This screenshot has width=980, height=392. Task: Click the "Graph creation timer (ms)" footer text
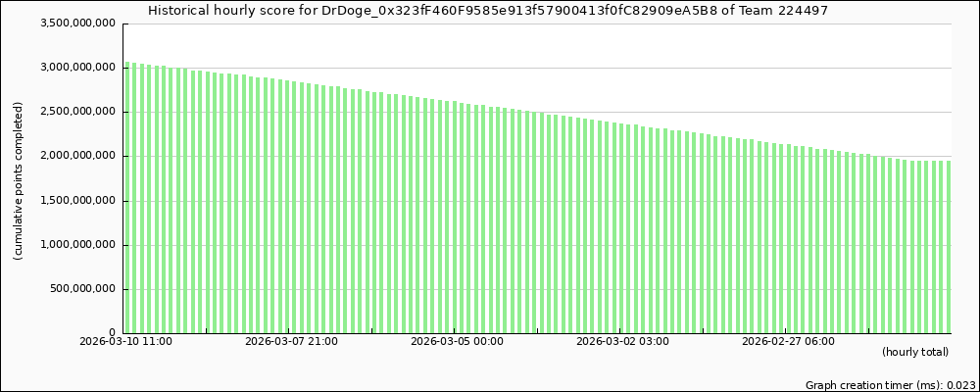[890, 385]
